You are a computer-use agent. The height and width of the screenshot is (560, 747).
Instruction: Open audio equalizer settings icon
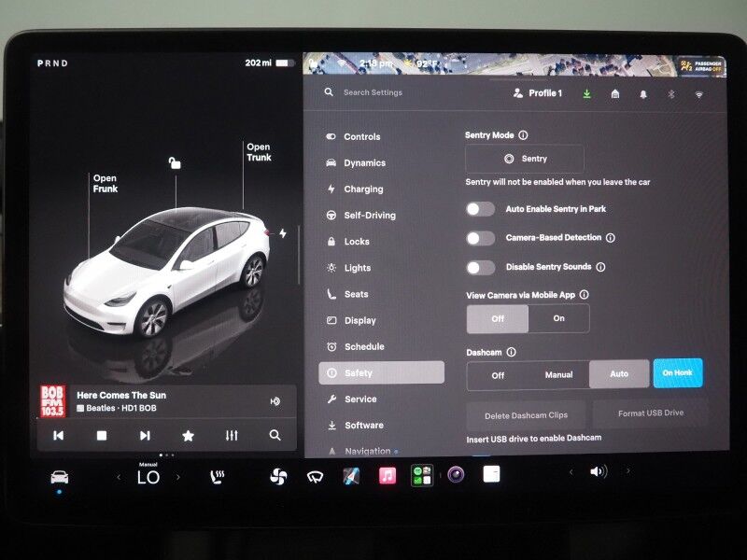click(x=232, y=435)
